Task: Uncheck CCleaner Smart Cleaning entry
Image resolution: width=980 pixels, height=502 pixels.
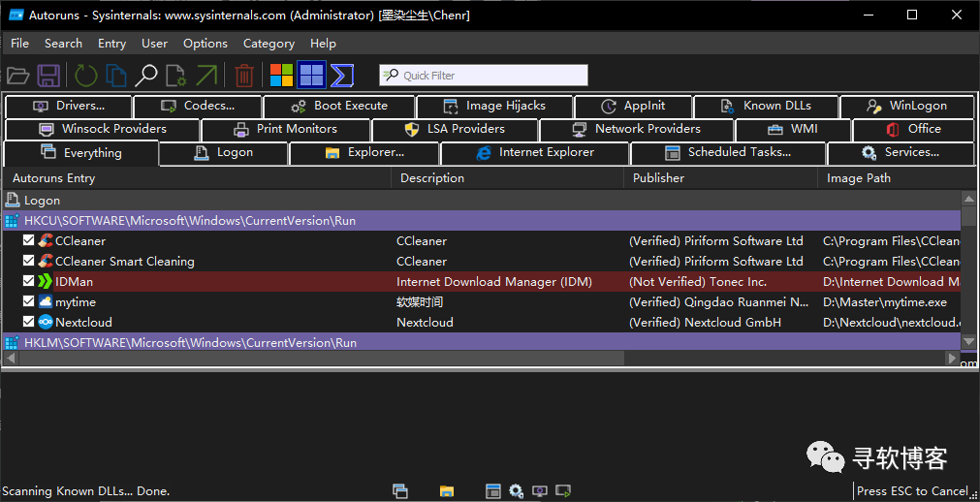Action: point(28,261)
